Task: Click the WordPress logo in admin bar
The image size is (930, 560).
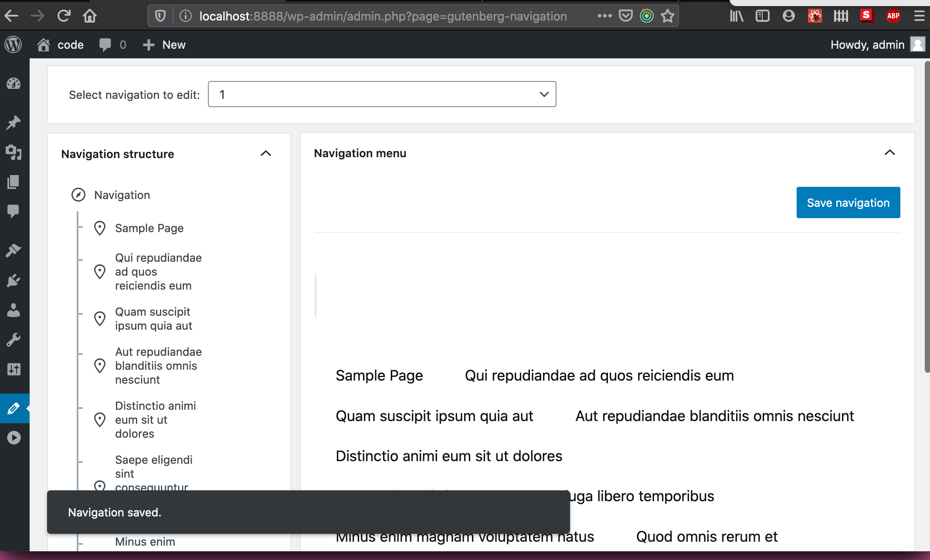Action: [x=14, y=44]
